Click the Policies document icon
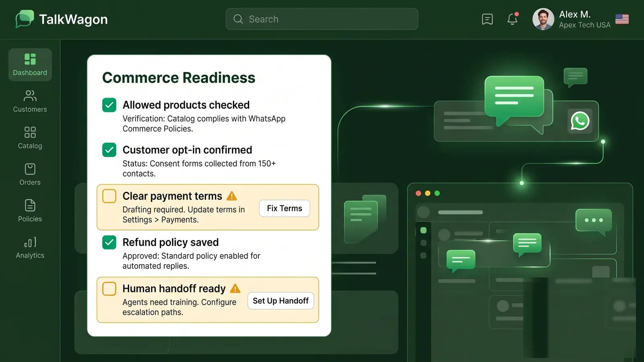This screenshot has width=644, height=362. [x=30, y=205]
